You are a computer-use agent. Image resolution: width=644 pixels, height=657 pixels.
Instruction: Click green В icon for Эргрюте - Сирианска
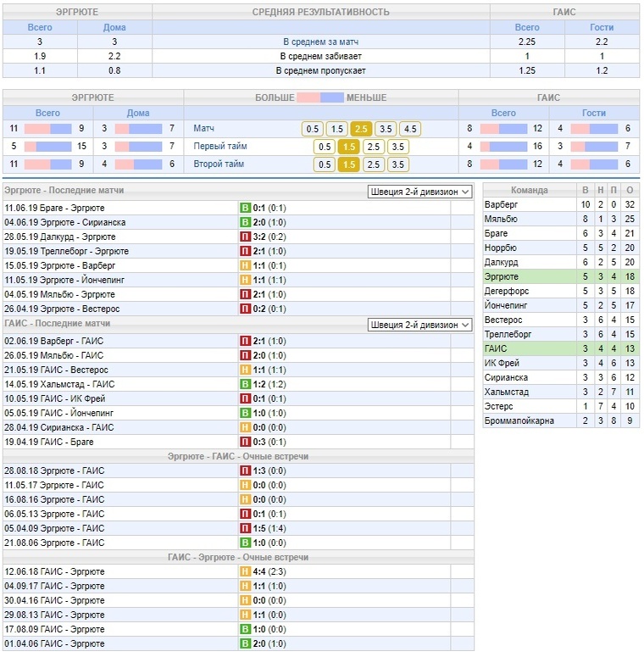(x=245, y=222)
